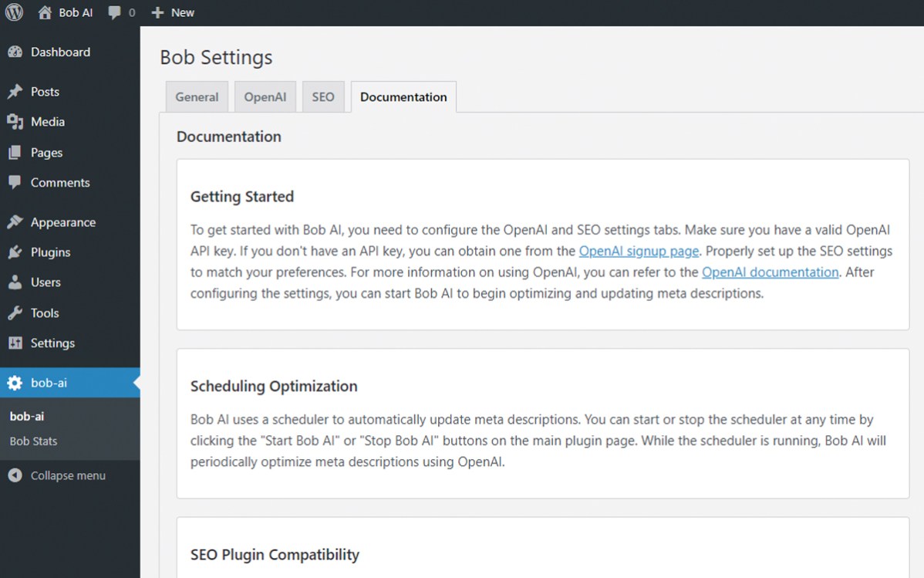Image resolution: width=924 pixels, height=578 pixels.
Task: Follow the OpenAI signup page link
Action: (x=639, y=251)
